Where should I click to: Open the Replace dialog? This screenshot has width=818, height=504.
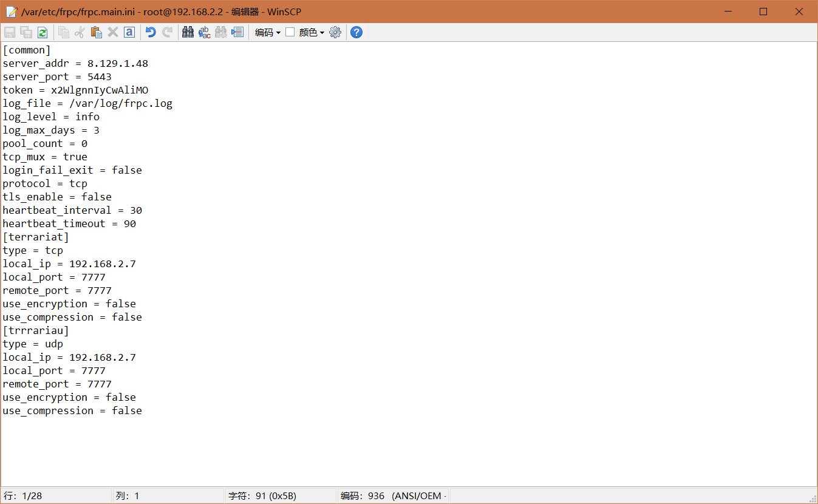pyautogui.click(x=204, y=32)
